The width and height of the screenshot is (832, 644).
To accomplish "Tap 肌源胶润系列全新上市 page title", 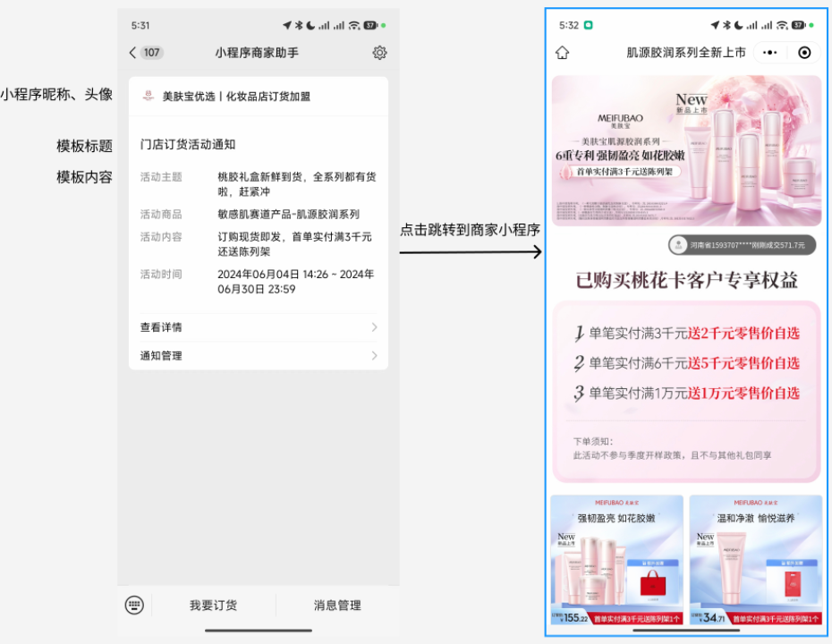I will click(686, 53).
